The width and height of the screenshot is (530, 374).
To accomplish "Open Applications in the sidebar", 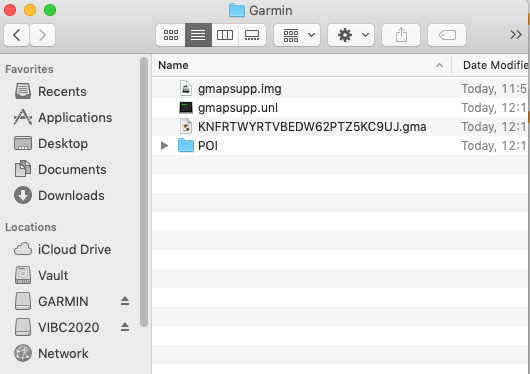I will click(x=63, y=118).
